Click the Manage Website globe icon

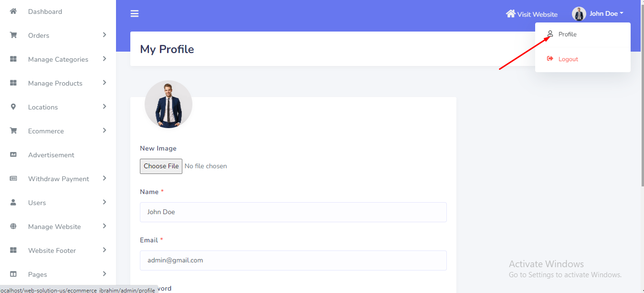[13, 226]
